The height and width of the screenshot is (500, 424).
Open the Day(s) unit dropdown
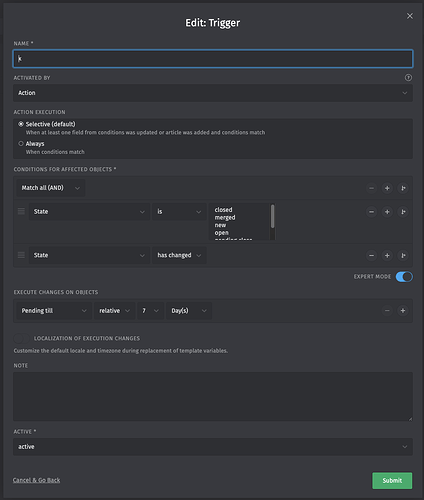(189, 311)
